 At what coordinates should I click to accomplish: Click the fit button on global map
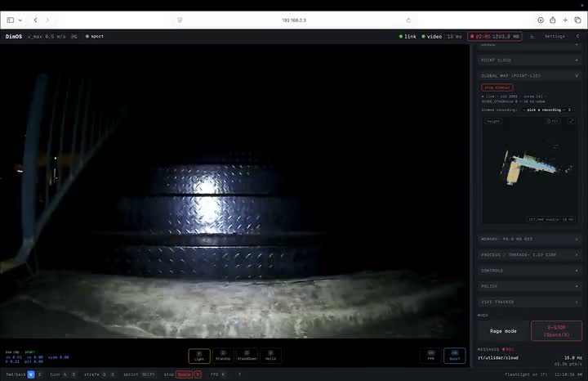(x=552, y=121)
